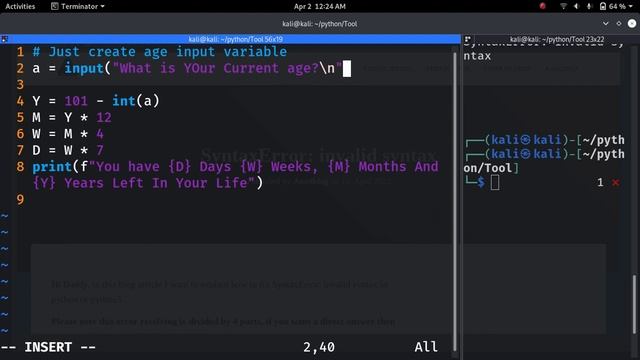
Task: Click the chevron-down button in window titlebar
Action: coord(606,24)
